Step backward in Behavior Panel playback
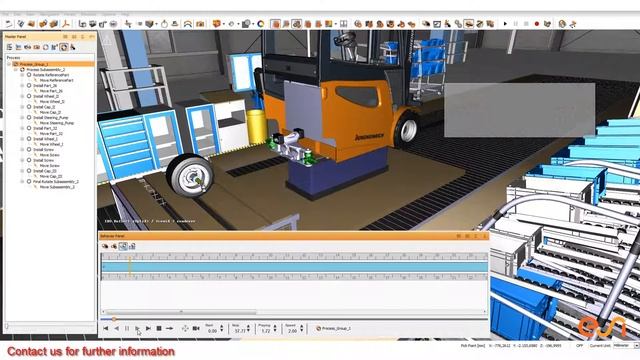The image size is (640, 360). pyautogui.click(x=116, y=328)
